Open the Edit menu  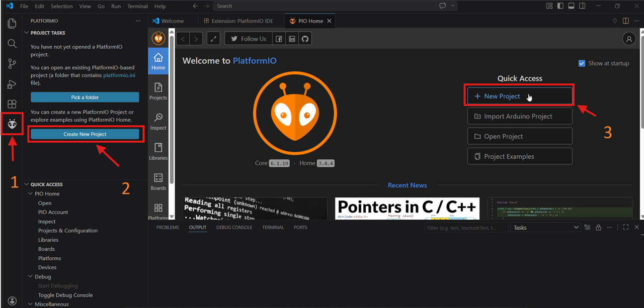(40, 6)
